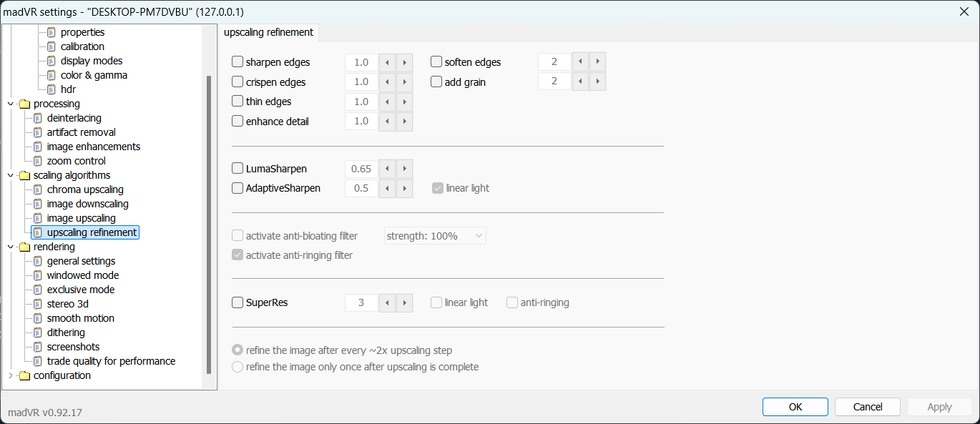Increase sharpen edges value with right arrow
The width and height of the screenshot is (980, 424).
point(404,62)
